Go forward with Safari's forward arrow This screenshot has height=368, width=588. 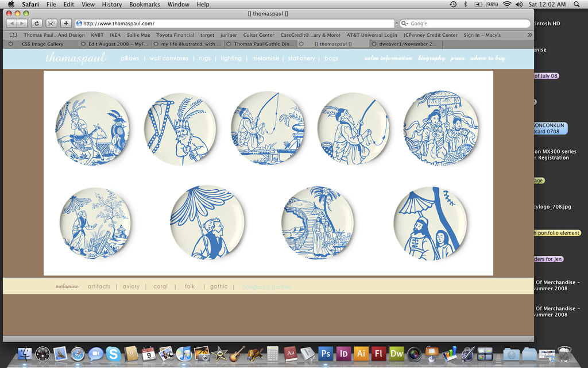click(22, 23)
